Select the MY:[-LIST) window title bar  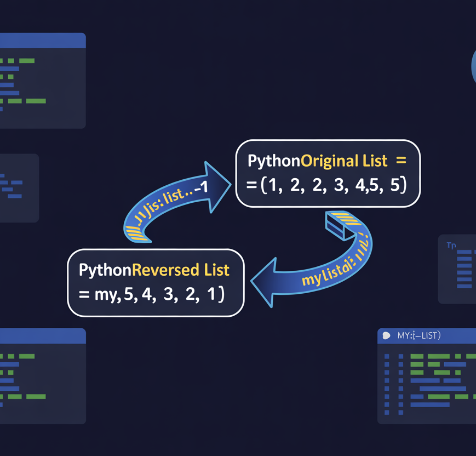pyautogui.click(x=427, y=336)
